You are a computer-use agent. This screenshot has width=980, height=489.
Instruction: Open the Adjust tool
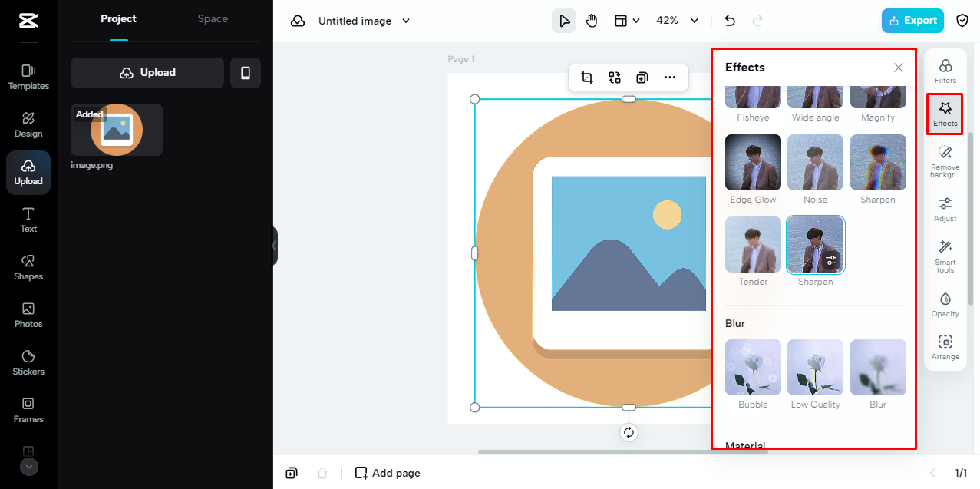point(945,209)
